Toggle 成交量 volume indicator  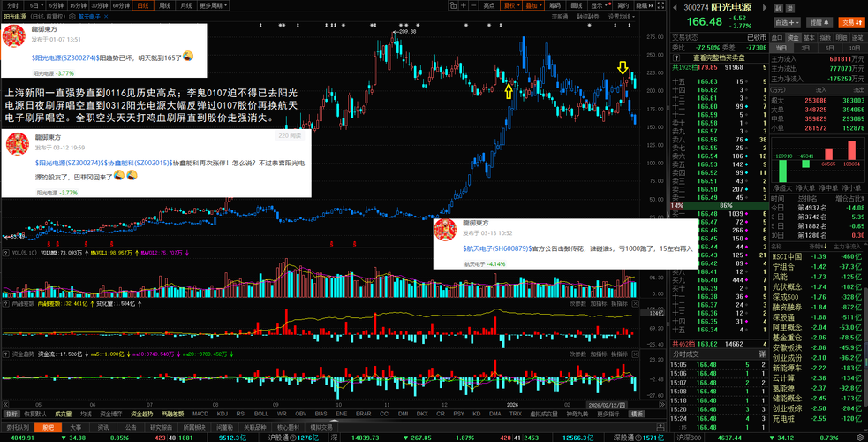coord(63,414)
